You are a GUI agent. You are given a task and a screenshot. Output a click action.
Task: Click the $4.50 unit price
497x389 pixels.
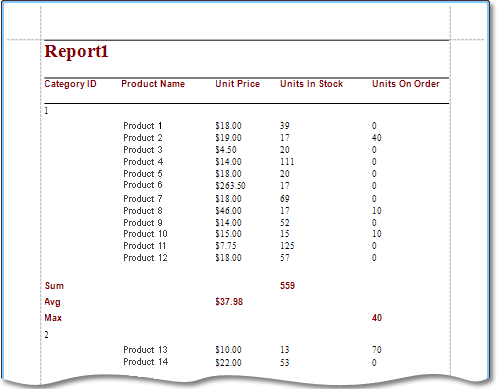(x=226, y=150)
